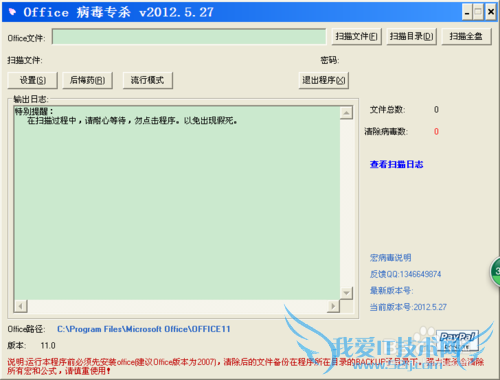
Task: Click the PayPal donate image
Action: (x=457, y=341)
